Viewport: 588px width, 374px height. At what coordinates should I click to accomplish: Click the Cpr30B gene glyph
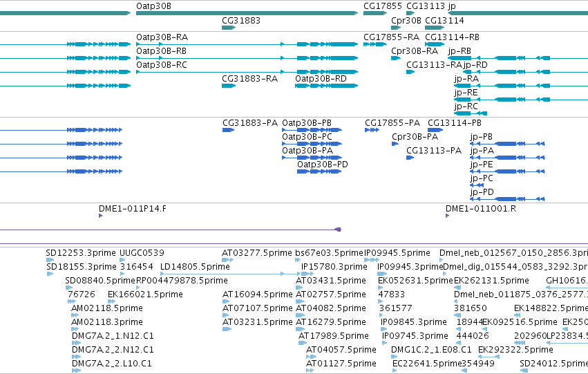pos(396,28)
